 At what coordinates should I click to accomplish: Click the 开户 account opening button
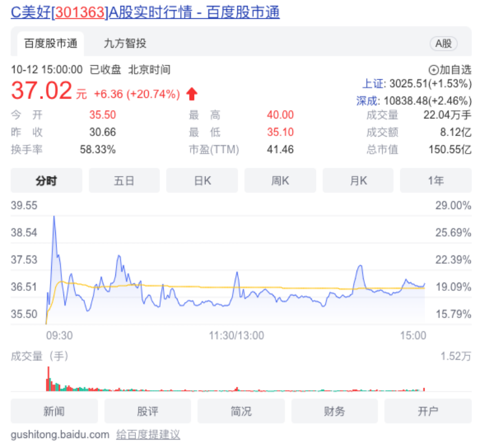point(428,411)
